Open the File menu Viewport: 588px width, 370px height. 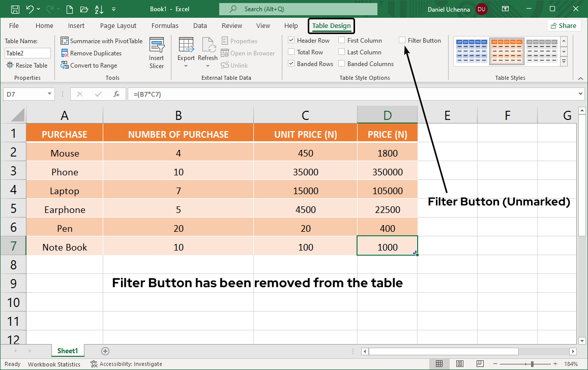click(14, 25)
